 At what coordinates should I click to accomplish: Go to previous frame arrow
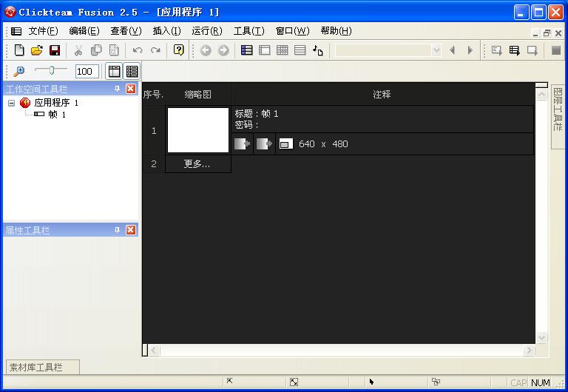coord(452,50)
